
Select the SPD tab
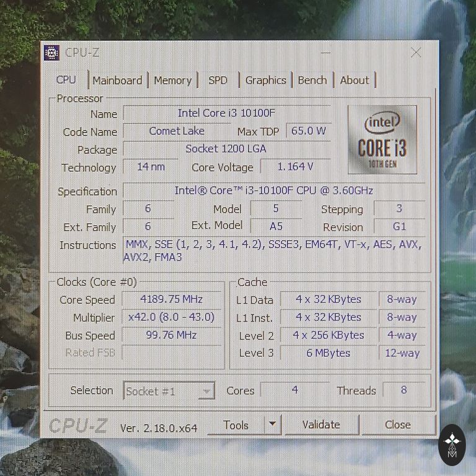218,80
